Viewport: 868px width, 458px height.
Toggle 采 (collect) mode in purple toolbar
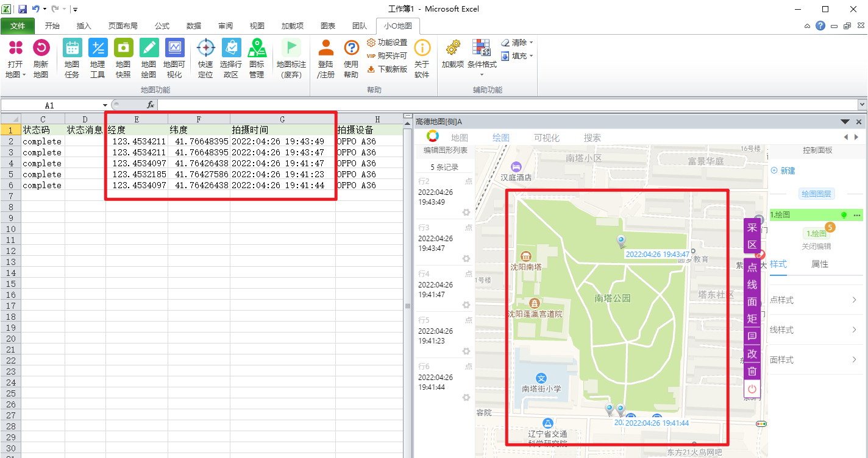coord(752,228)
